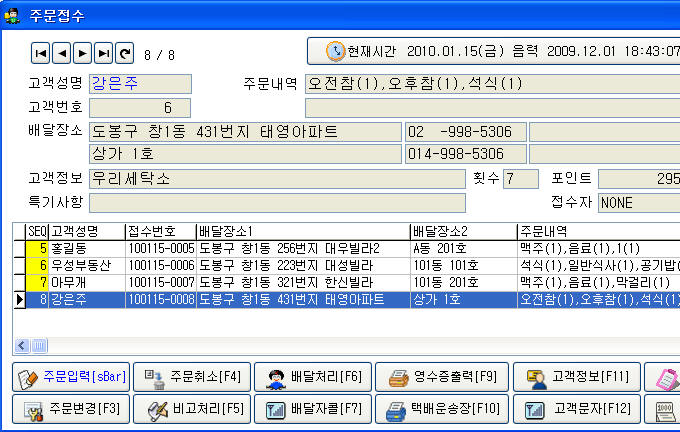Click receipt number 100115-0006

[x=161, y=265]
